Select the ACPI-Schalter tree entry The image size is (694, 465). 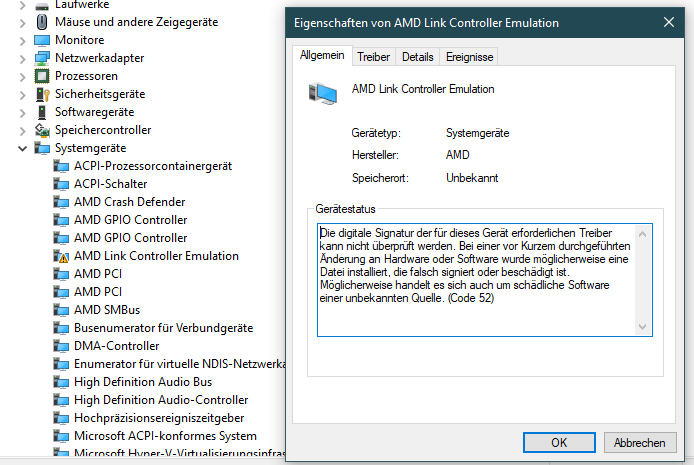[111, 184]
